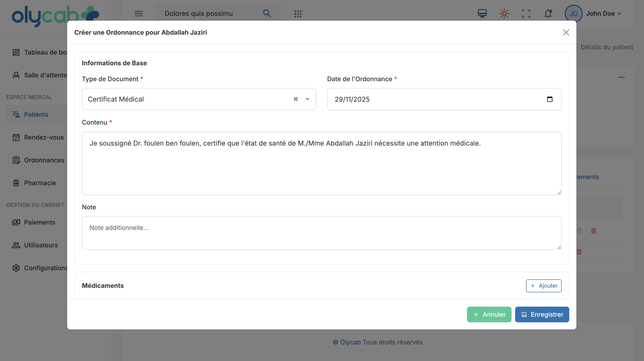Click the hamburger menu icon
644x361 pixels.
[139, 13]
